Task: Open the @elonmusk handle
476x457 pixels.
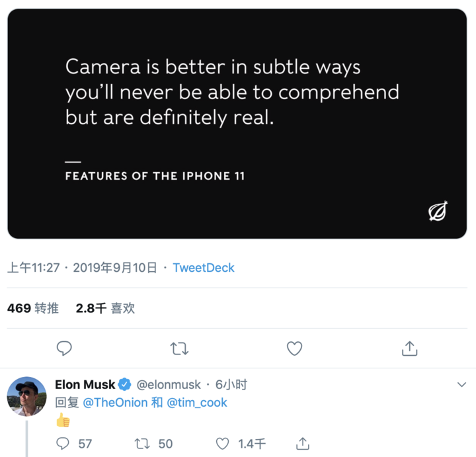Action: point(169,385)
